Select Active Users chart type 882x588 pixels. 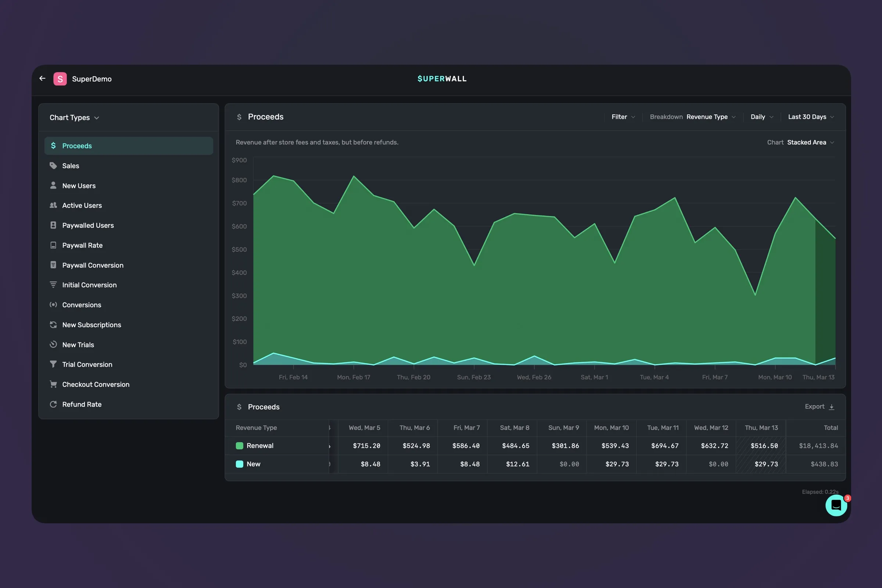tap(129, 205)
